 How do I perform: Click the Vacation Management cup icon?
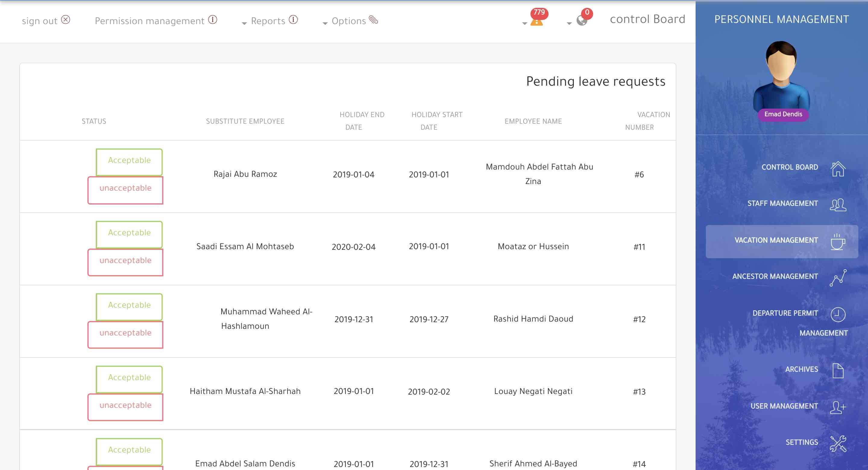pos(838,241)
